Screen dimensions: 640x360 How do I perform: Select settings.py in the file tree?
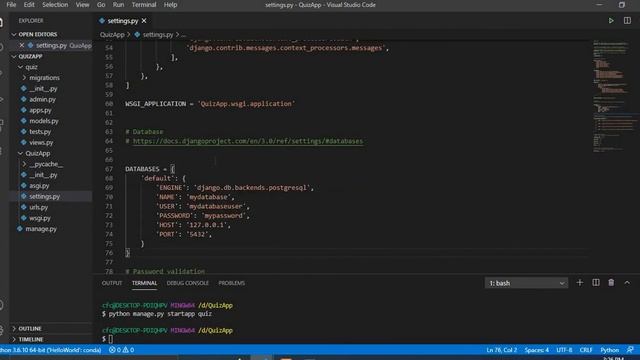pyautogui.click(x=44, y=196)
